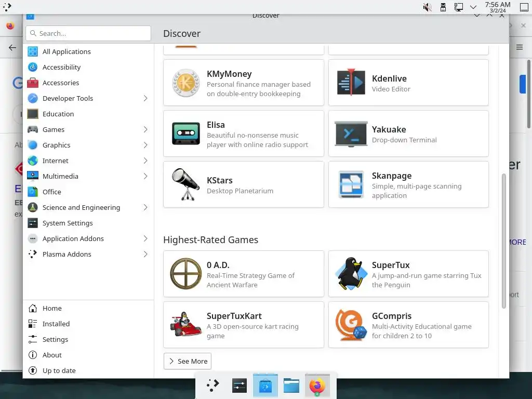Click the KStars telescope icon
This screenshot has width=532, height=399.
click(x=185, y=184)
